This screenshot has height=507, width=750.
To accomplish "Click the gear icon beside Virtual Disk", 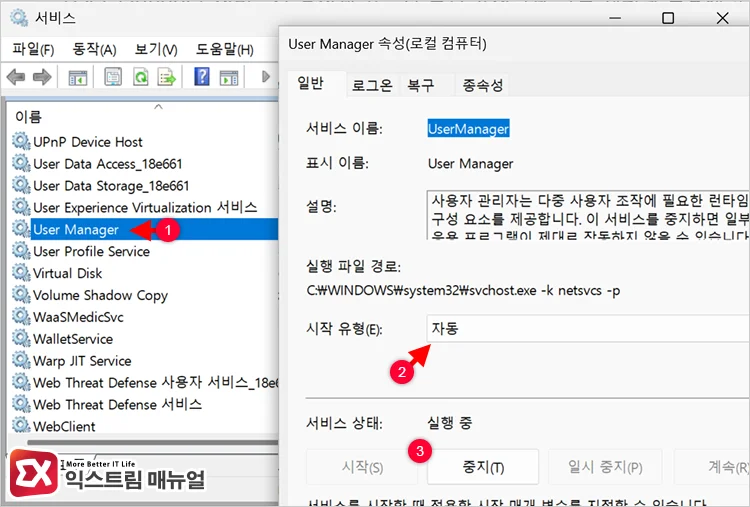I will pyautogui.click(x=21, y=273).
